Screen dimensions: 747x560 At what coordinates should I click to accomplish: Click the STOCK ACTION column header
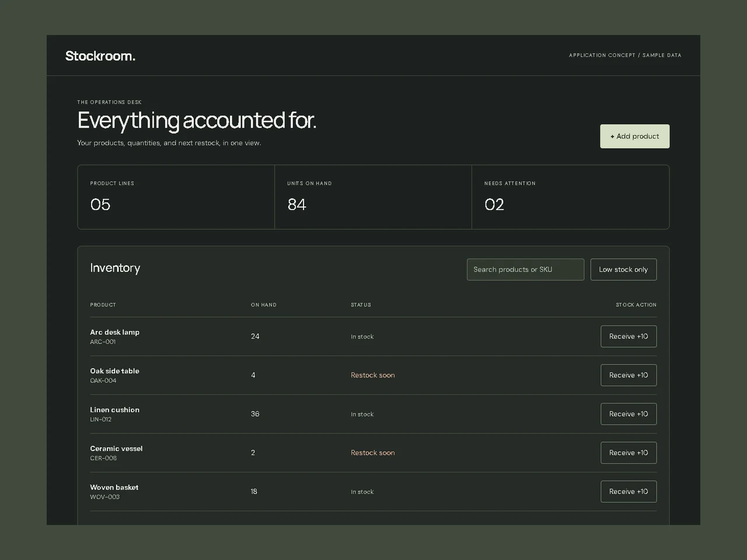tap(636, 304)
